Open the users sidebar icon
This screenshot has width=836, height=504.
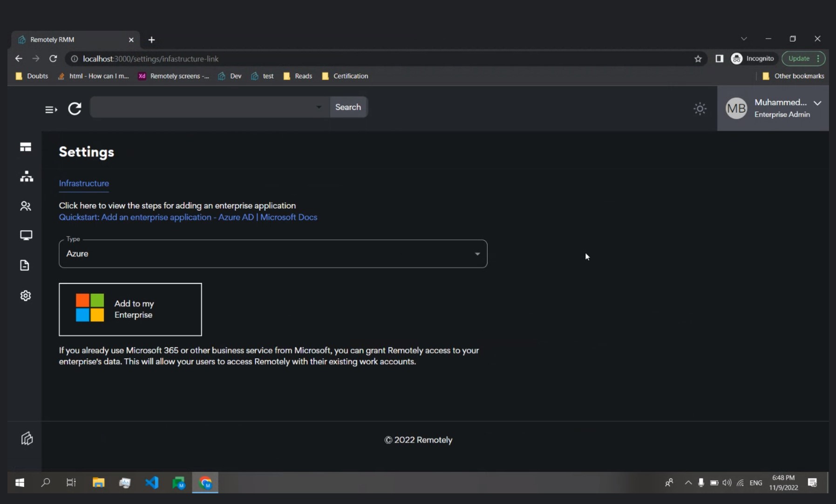tap(26, 206)
